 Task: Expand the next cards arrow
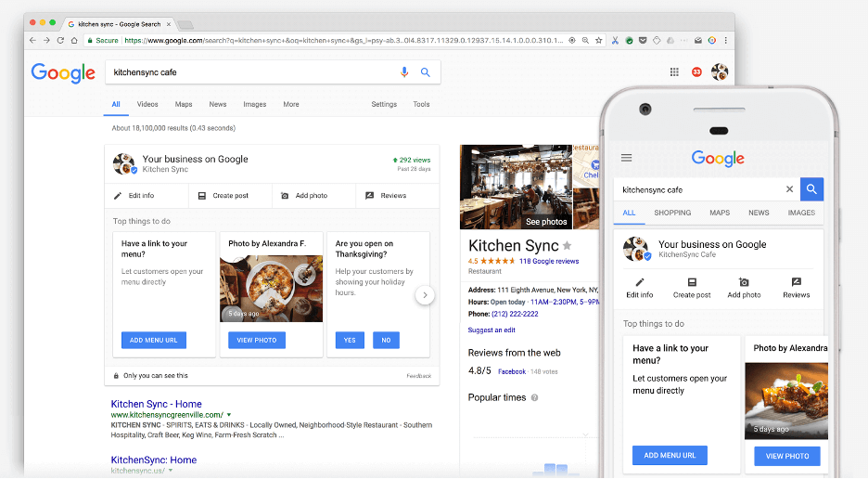(425, 295)
